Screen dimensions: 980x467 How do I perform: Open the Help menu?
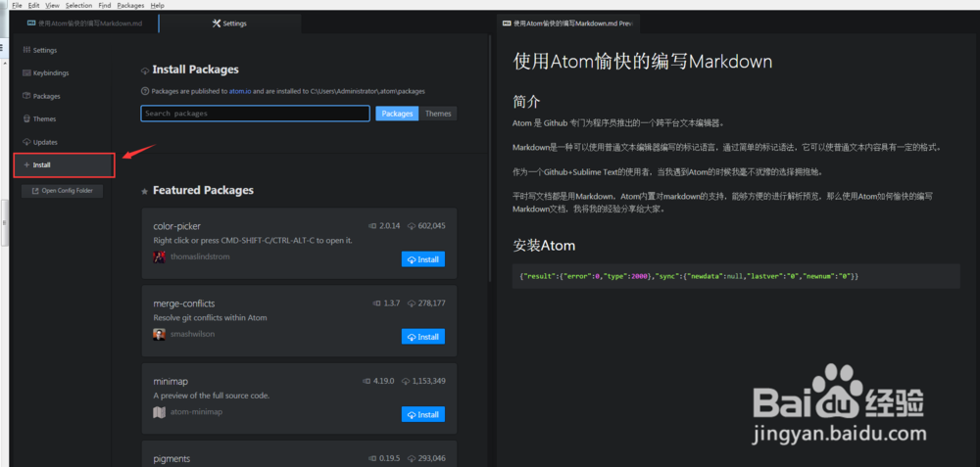[158, 5]
